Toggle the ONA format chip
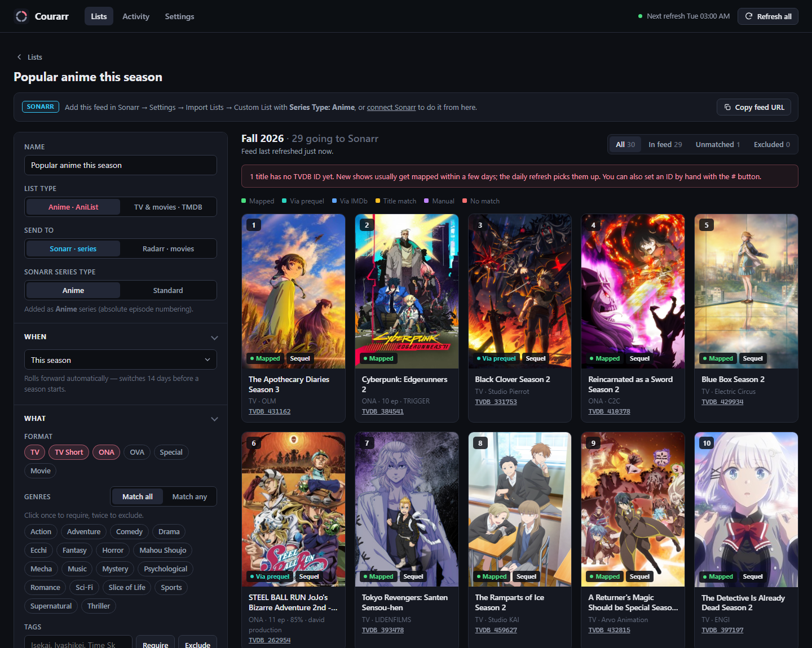Viewport: 812px width, 648px height. [x=107, y=452]
